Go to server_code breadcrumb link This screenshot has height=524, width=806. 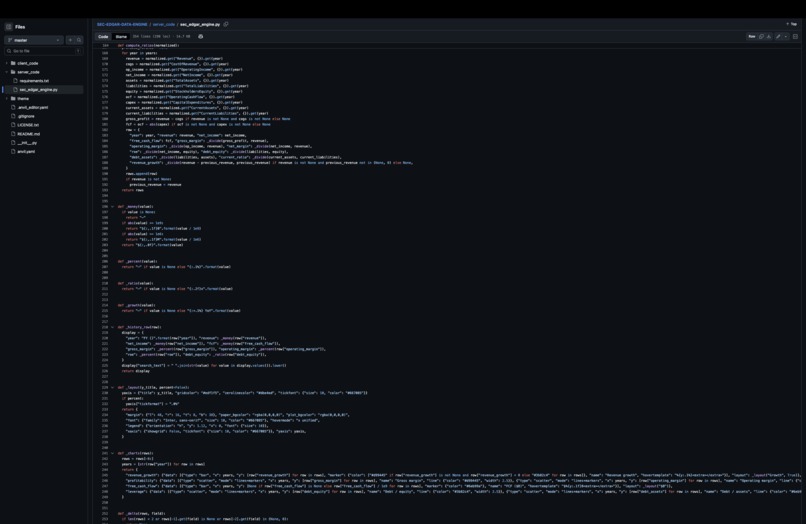pos(163,24)
